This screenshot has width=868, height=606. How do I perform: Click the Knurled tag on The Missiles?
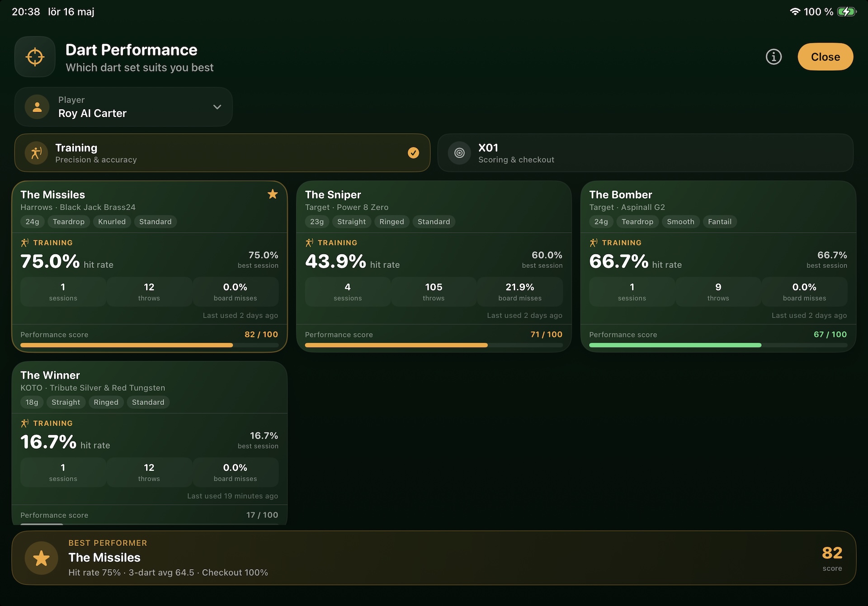pos(112,221)
